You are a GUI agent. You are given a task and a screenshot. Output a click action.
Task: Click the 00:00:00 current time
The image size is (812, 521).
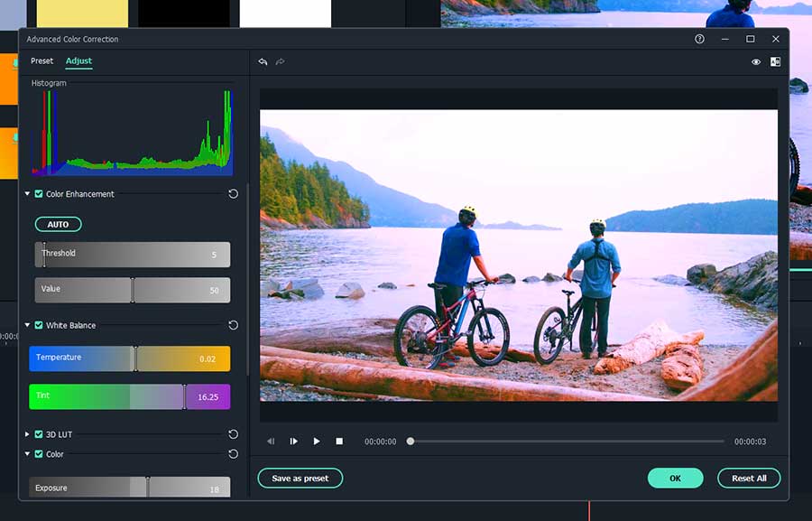tap(380, 442)
